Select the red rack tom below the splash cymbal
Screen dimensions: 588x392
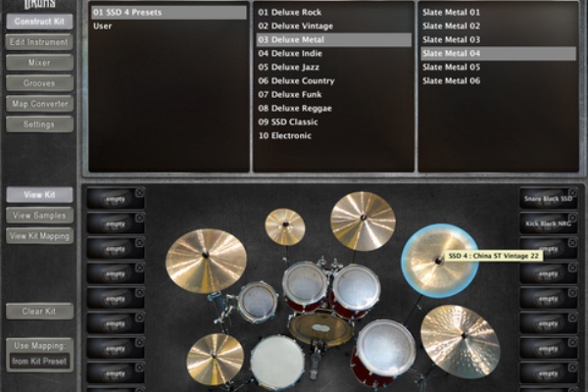pyautogui.click(x=306, y=285)
